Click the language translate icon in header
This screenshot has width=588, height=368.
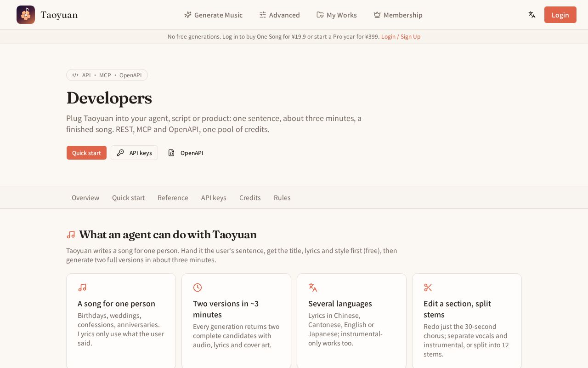(532, 15)
